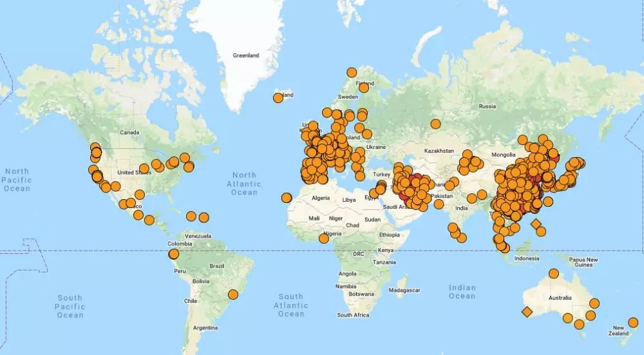This screenshot has height=355, width=644.
Task: Select the diamond marker in southwestern Australia
Action: 527,312
